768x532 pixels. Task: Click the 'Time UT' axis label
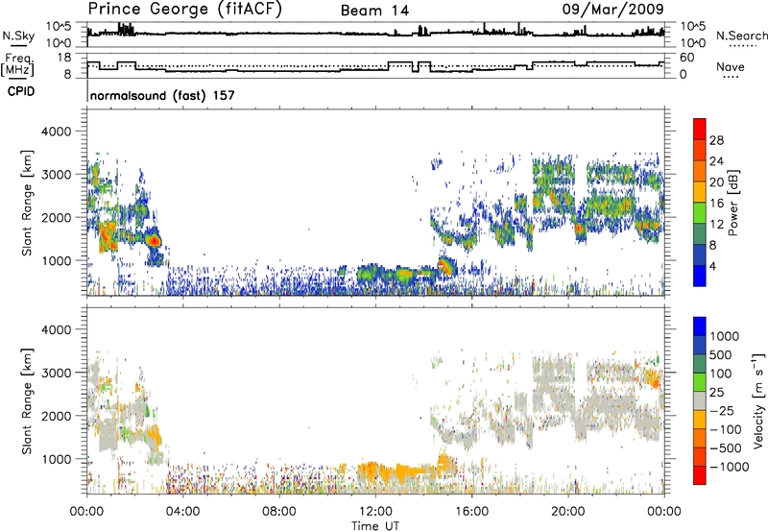coord(375,525)
